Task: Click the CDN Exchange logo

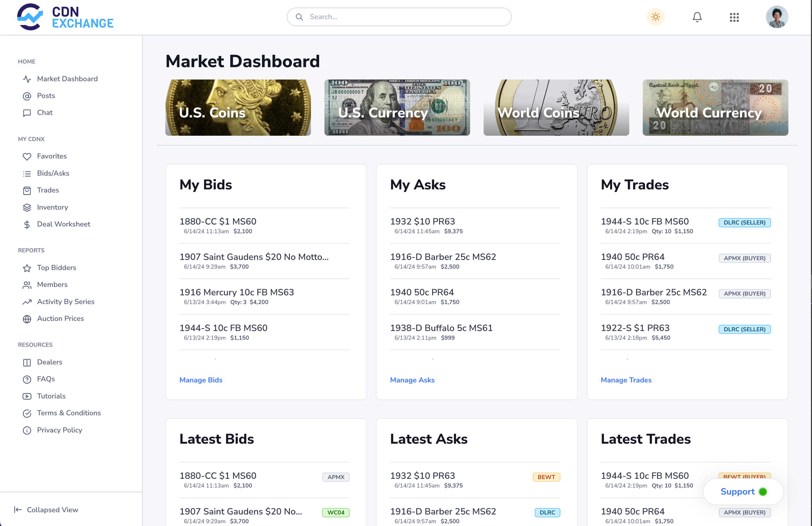Action: click(x=65, y=17)
